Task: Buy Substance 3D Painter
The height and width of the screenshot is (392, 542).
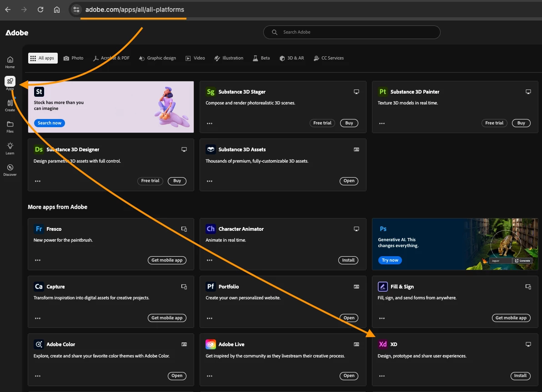Action: click(521, 123)
